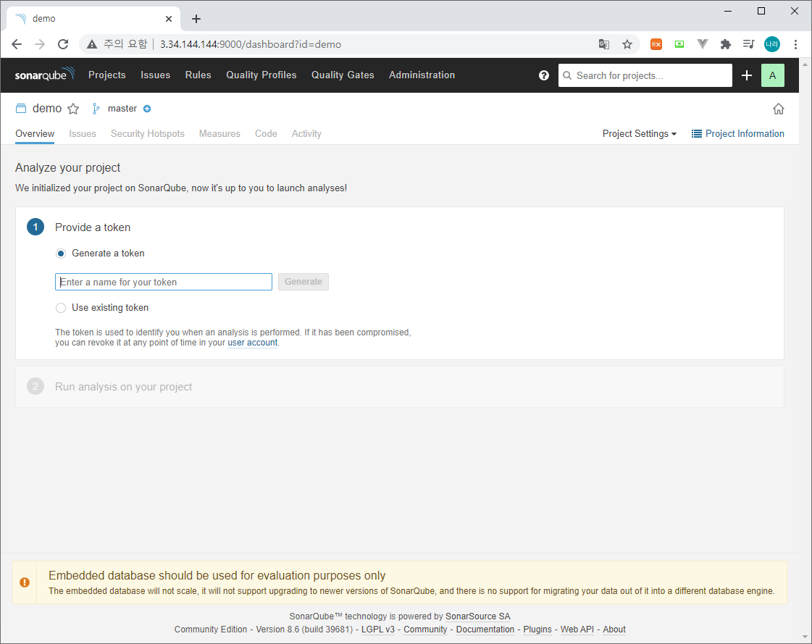Select Use existing token radio button
The height and width of the screenshot is (644, 812).
pyautogui.click(x=61, y=308)
